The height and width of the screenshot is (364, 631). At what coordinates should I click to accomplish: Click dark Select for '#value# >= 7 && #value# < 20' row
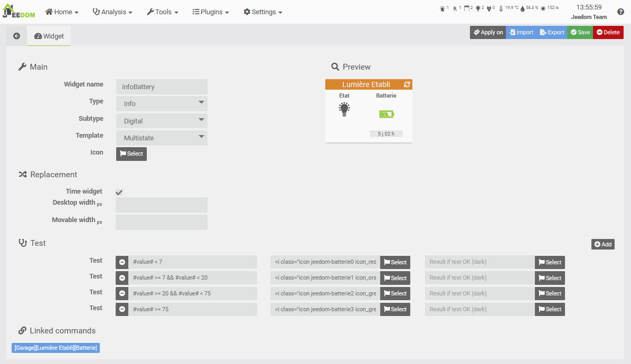tap(550, 278)
